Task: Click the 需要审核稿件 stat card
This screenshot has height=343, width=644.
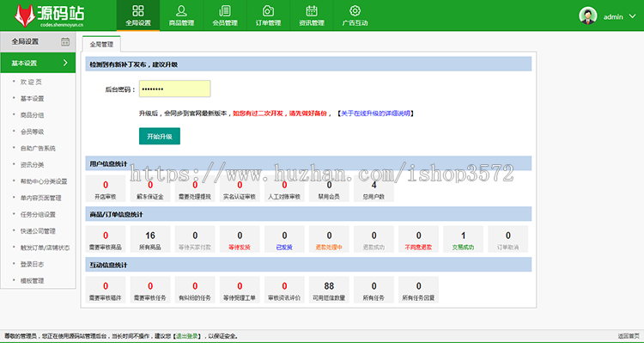Action: [106, 290]
